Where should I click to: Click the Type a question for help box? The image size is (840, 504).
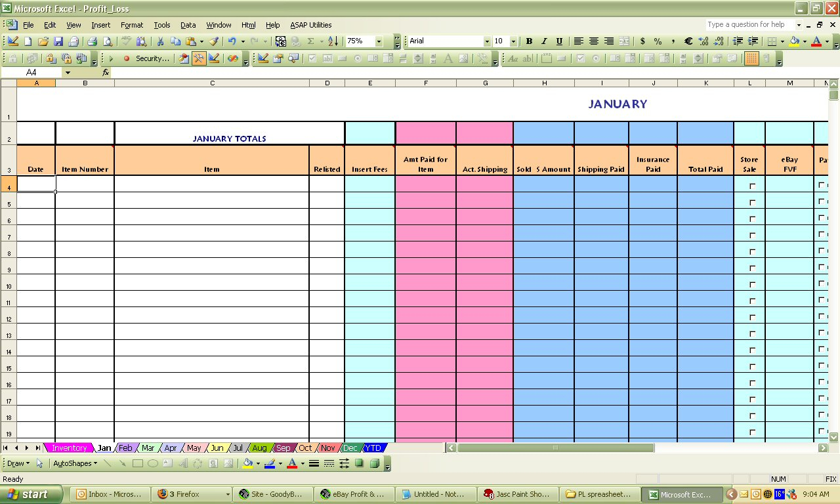(x=749, y=25)
